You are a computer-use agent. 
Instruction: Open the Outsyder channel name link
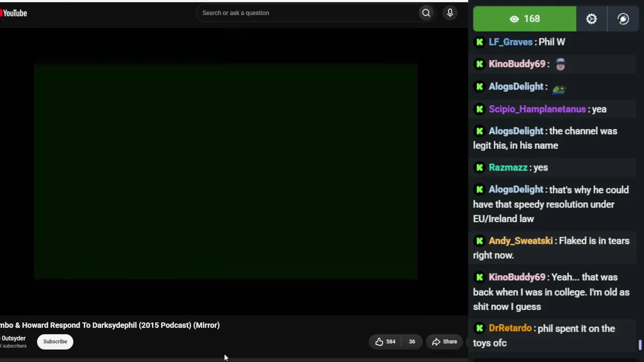[x=13, y=338]
